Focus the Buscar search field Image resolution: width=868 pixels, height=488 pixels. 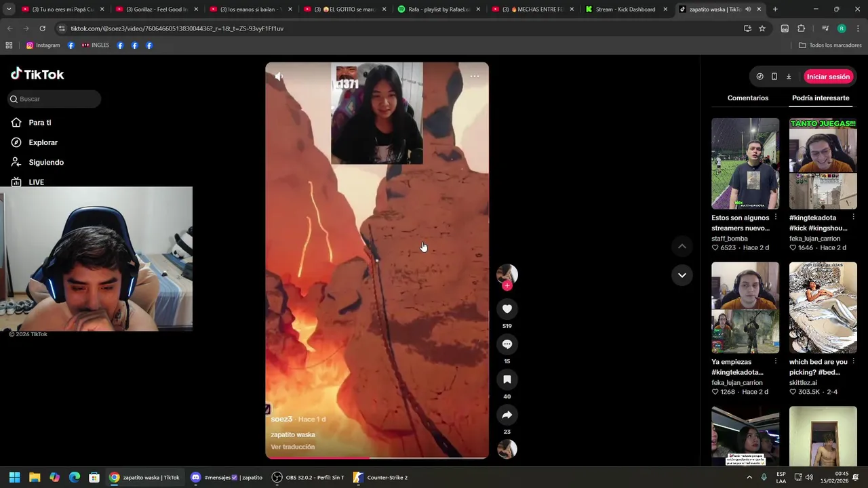(55, 99)
